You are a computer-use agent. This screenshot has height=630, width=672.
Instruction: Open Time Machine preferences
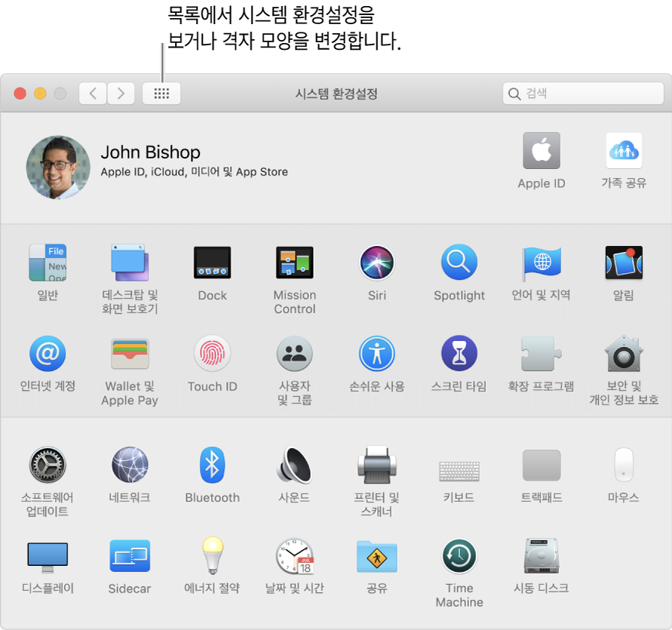[459, 556]
